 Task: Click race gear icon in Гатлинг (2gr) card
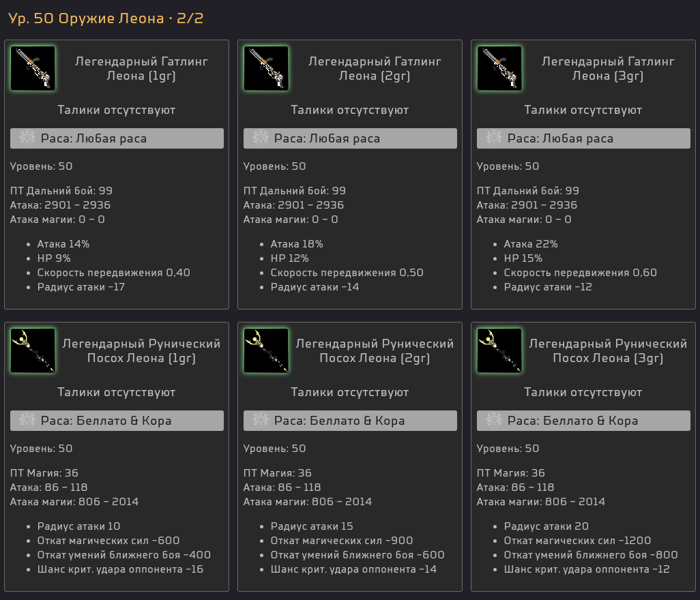(x=260, y=138)
